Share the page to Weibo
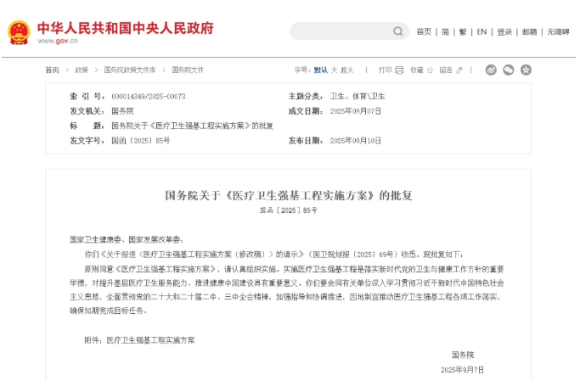Viewport: 580px width, 392px height. click(x=492, y=70)
